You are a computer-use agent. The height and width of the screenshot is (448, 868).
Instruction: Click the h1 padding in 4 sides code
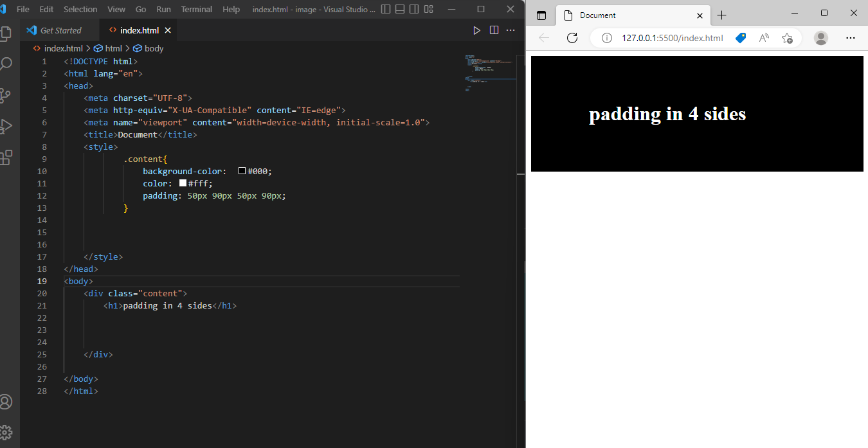tap(170, 305)
